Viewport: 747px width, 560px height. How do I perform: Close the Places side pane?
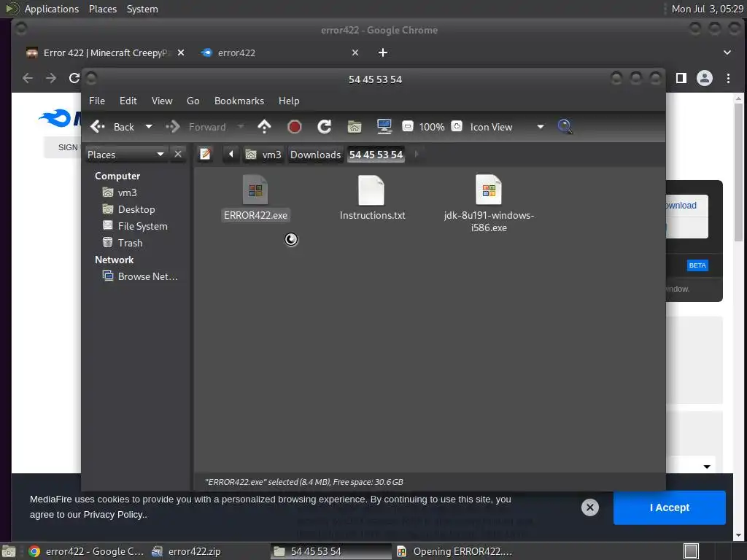click(x=178, y=155)
